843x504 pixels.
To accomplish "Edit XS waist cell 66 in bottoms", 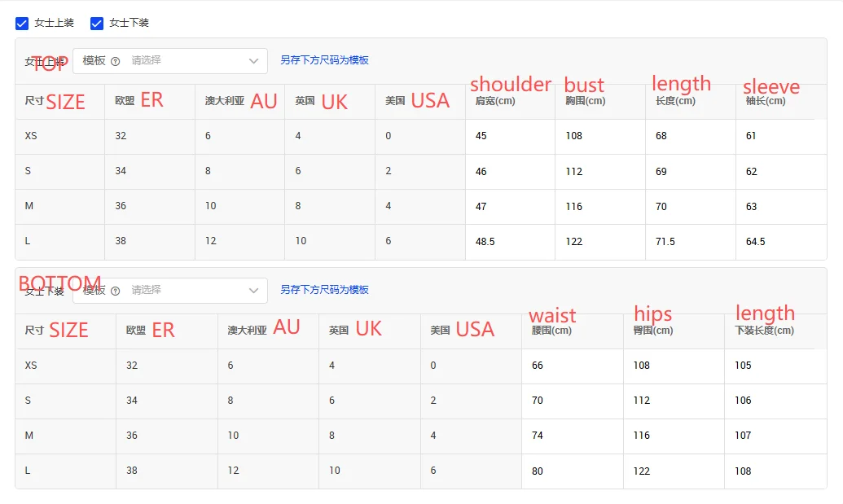I will (x=572, y=366).
